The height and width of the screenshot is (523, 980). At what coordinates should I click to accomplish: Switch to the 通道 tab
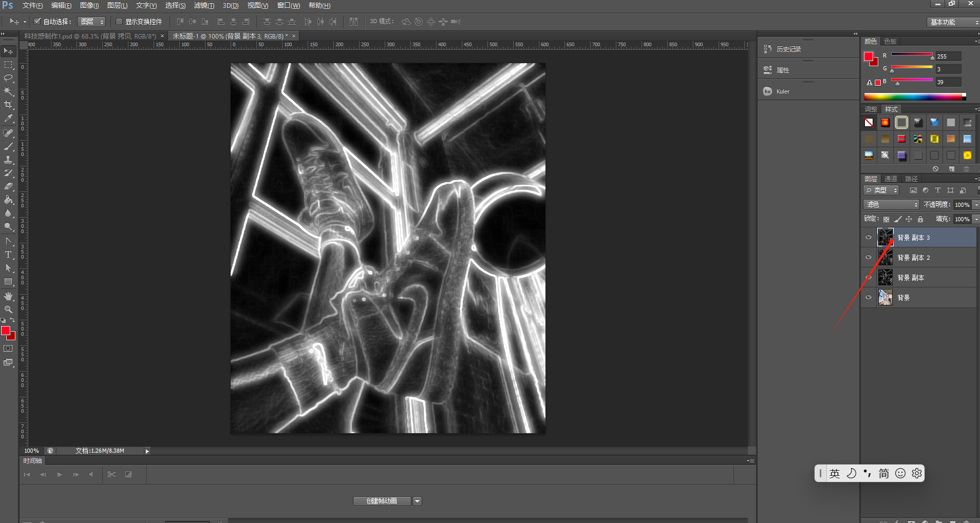[x=891, y=179]
